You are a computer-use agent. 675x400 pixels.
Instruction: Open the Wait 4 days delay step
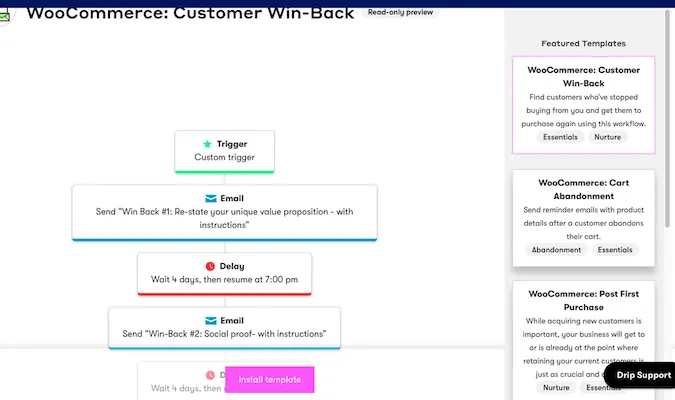pos(224,274)
